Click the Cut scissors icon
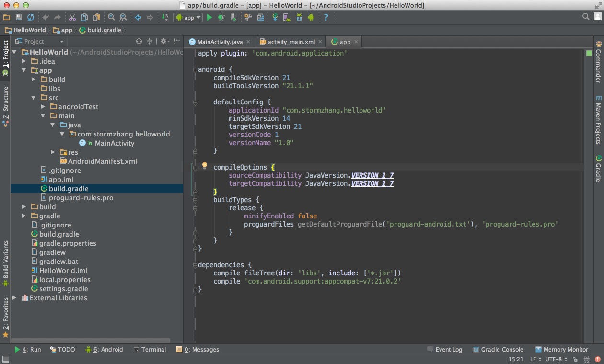Screen dimensions: 604x364 click(x=72, y=17)
